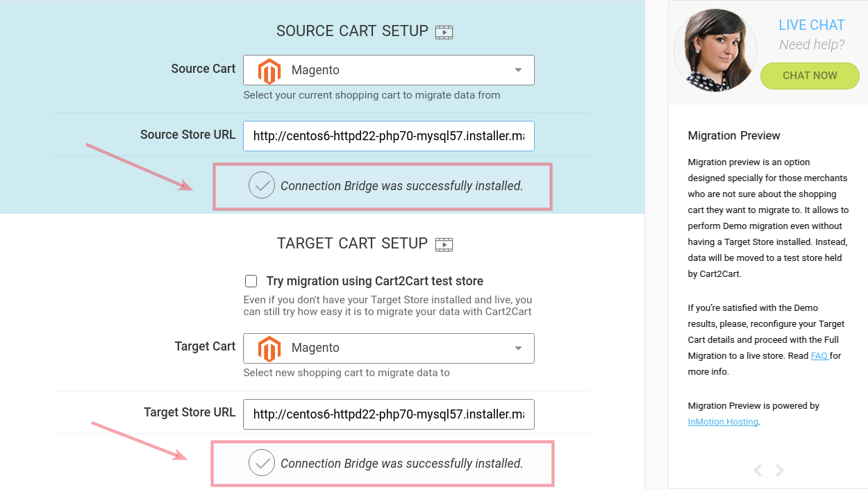
Task: Click the live chat agent photo
Action: point(715,50)
